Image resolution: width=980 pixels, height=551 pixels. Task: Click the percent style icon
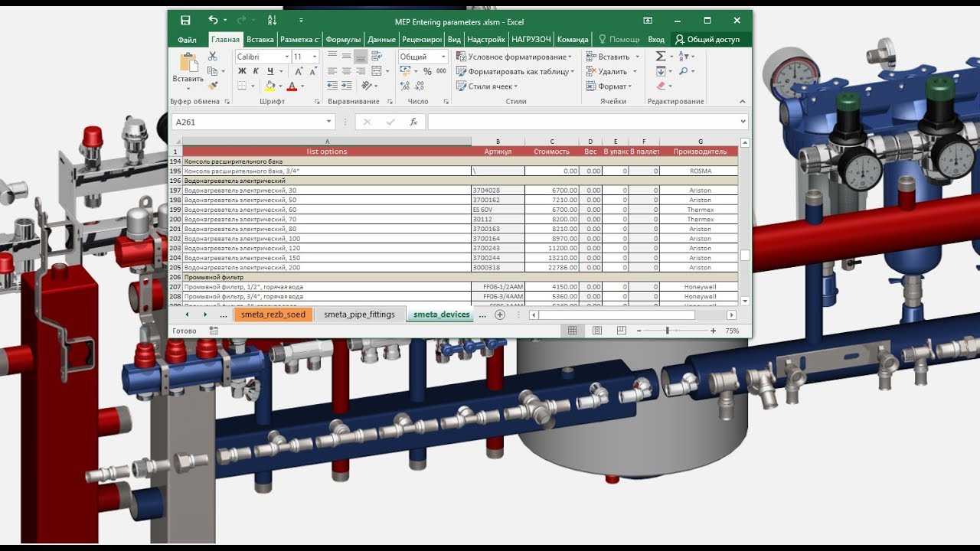(x=426, y=71)
